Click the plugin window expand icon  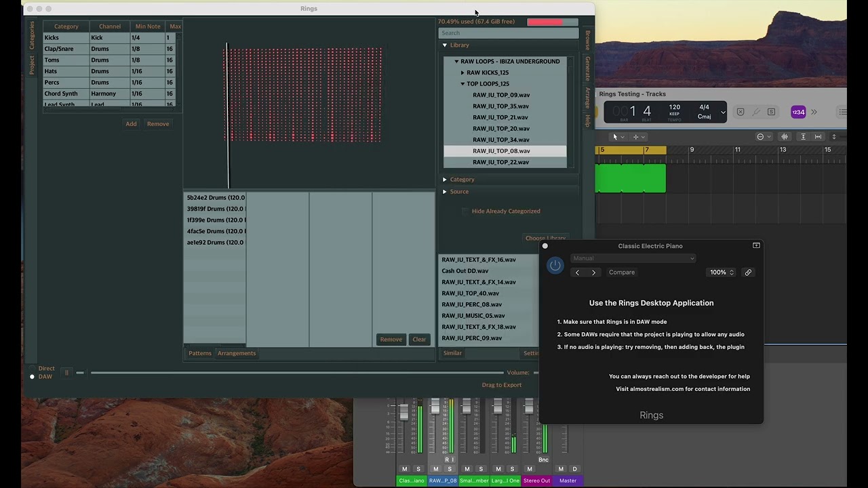click(756, 246)
